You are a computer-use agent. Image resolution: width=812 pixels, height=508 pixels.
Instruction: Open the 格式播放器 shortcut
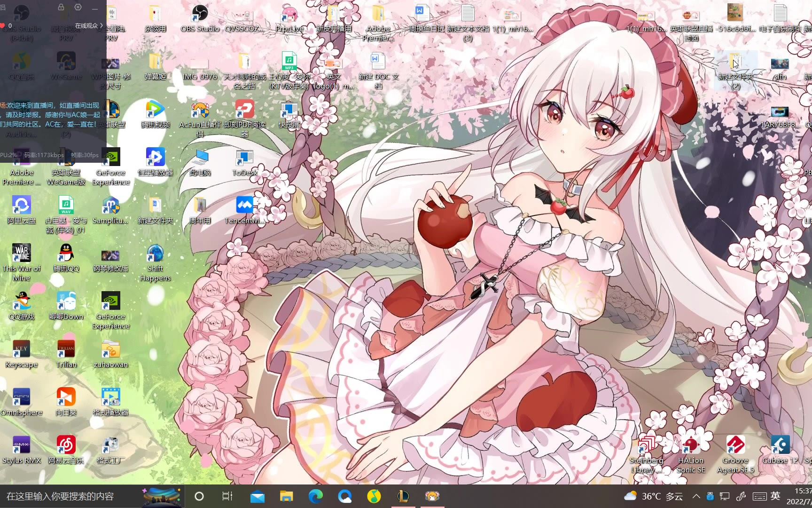tap(110, 403)
